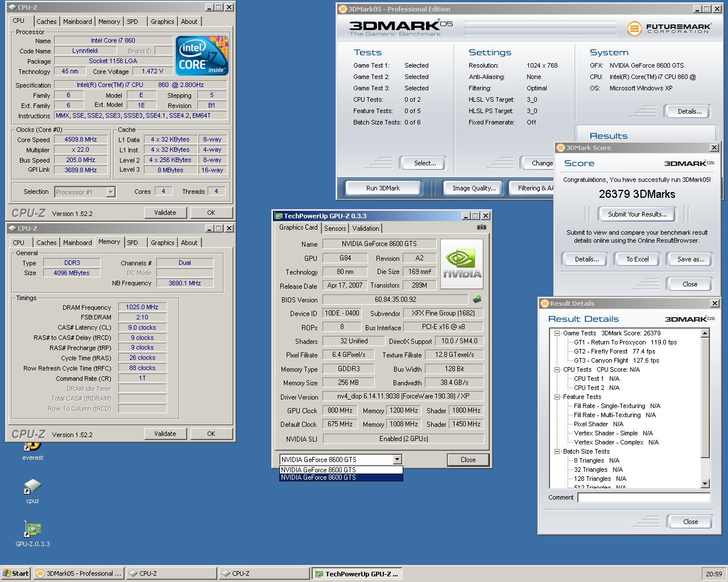
Task: Collapse the CPU Tests tree node
Action: coord(557,370)
